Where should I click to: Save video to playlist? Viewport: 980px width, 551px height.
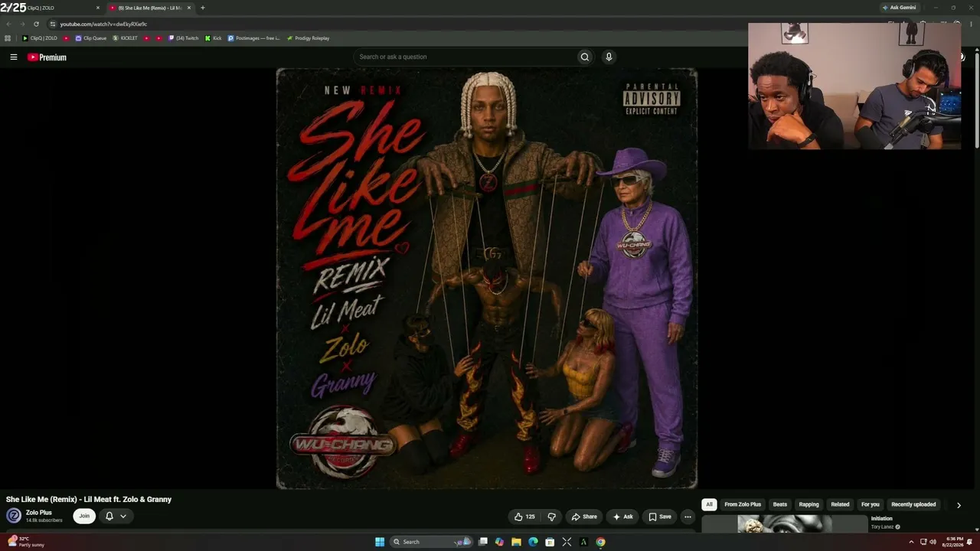click(x=660, y=517)
